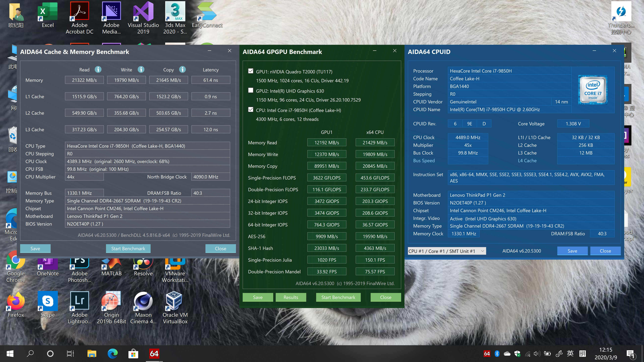Screen dimensions: 644x362
Task: Click the Bluetooth tray icon
Action: click(x=497, y=353)
